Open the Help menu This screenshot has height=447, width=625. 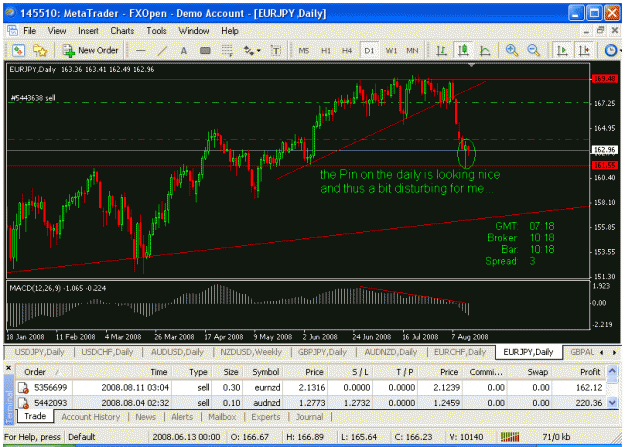(x=230, y=31)
